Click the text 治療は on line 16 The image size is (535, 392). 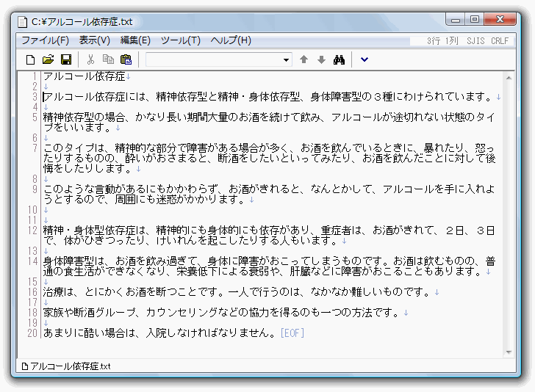[58, 292]
